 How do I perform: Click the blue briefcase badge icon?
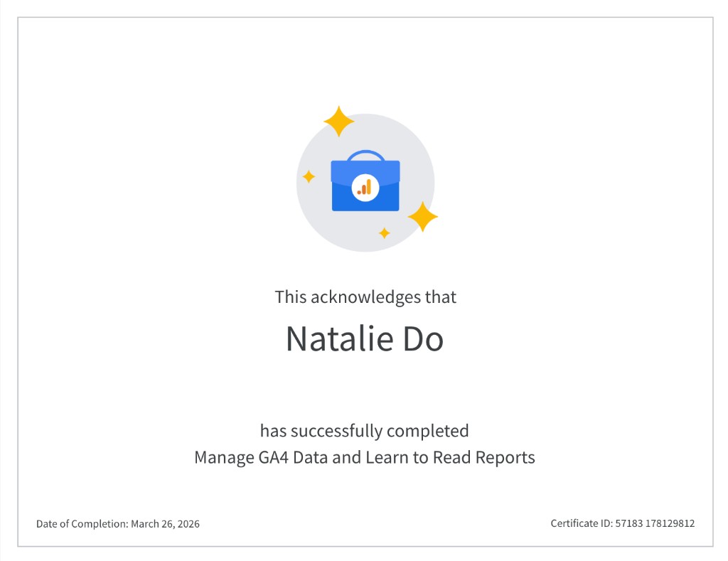pos(365,181)
